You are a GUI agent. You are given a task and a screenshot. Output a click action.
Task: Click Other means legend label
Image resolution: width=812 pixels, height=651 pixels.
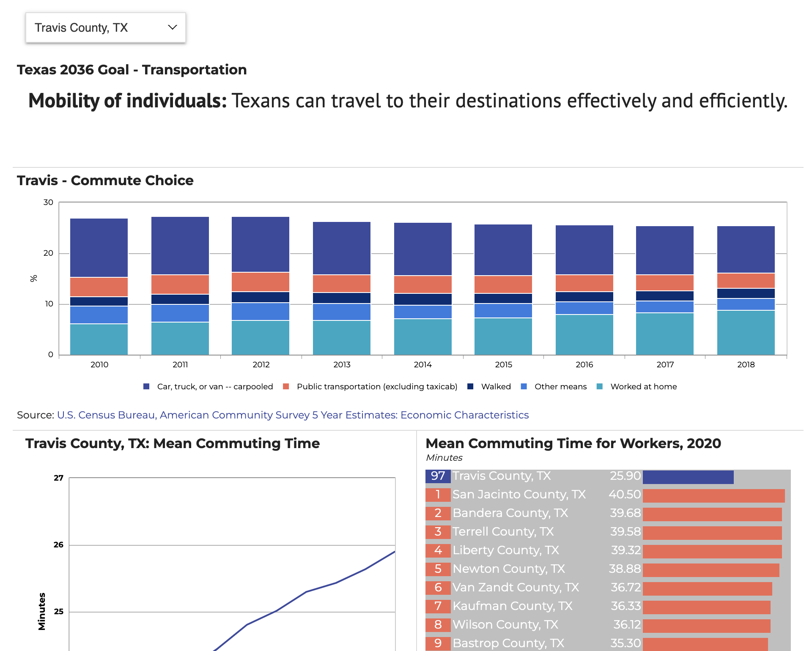pos(560,386)
